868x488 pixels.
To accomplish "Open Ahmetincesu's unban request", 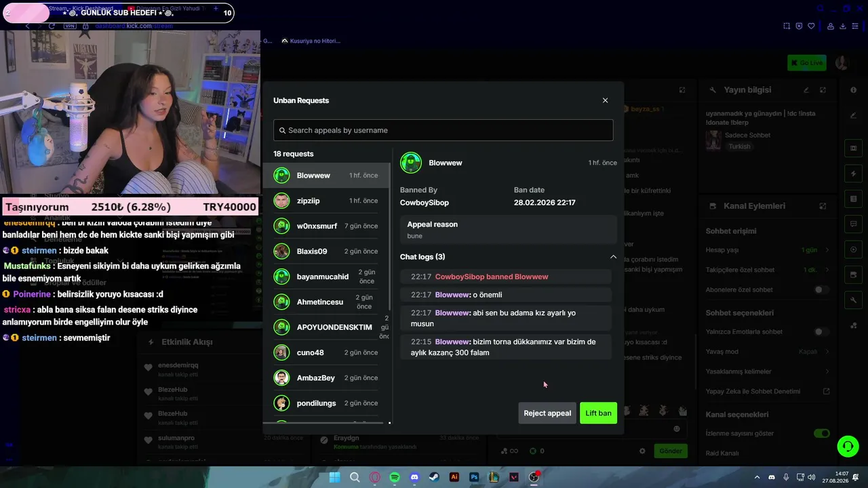I will click(327, 302).
